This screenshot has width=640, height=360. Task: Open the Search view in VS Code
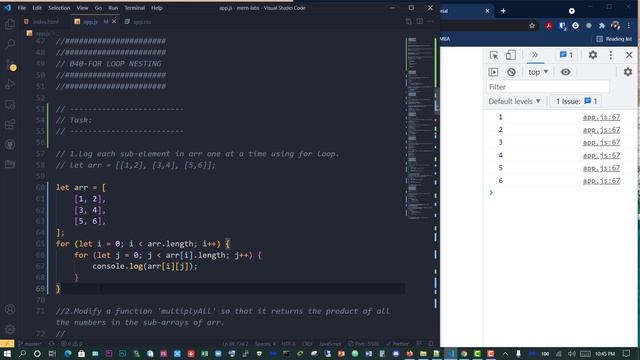click(10, 44)
